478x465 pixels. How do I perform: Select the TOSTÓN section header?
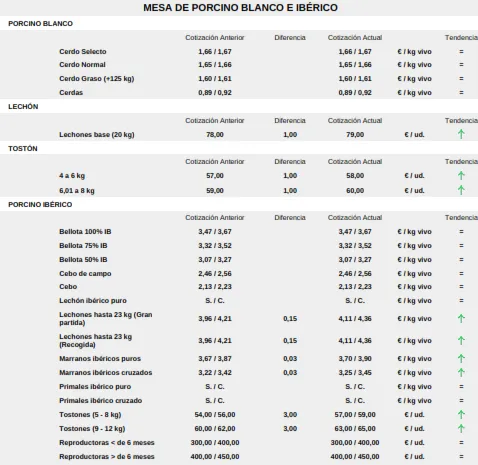[x=23, y=149]
